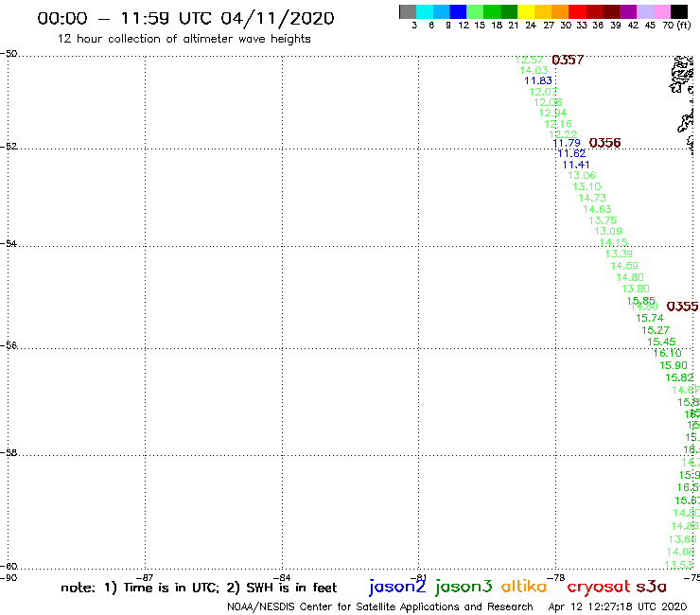This screenshot has width=700, height=615.
Task: Click the blue wave height value 11.83
Action: 538,80
